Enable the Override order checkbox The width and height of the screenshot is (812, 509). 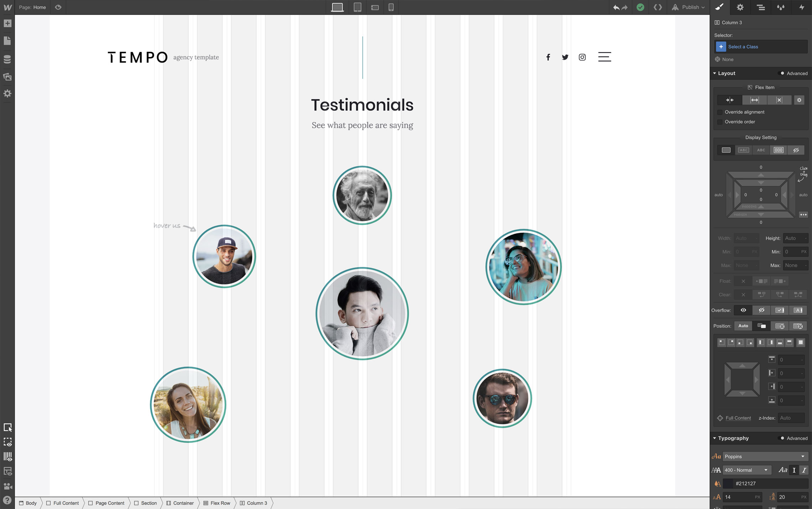point(720,122)
